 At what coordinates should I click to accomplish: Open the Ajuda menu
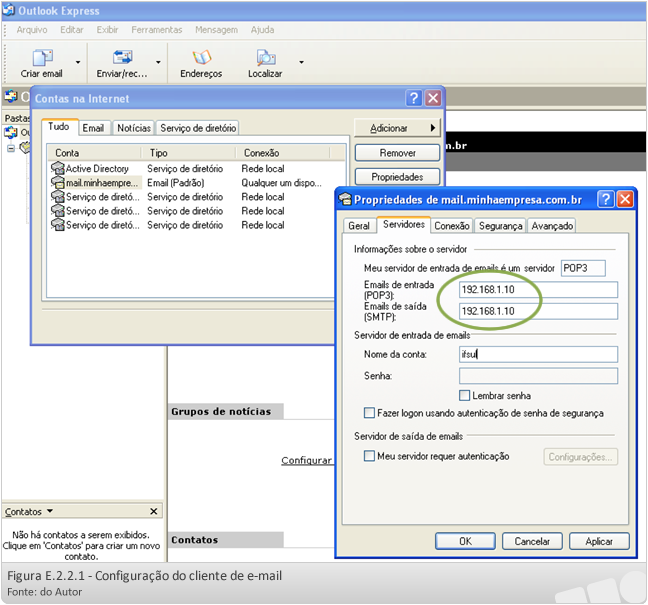tap(262, 30)
